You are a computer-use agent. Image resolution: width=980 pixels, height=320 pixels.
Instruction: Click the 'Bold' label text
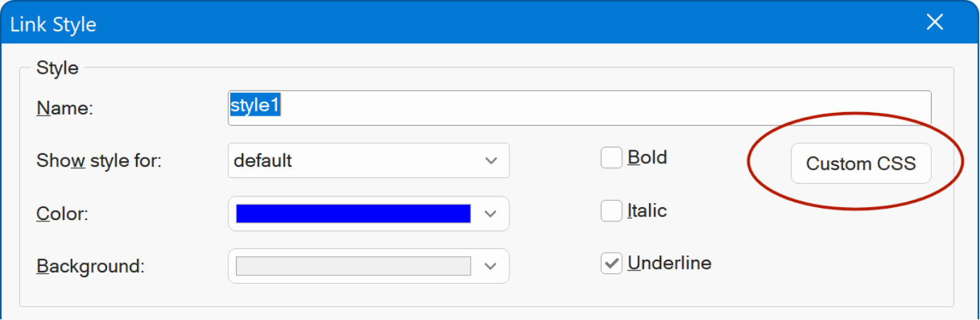647,158
